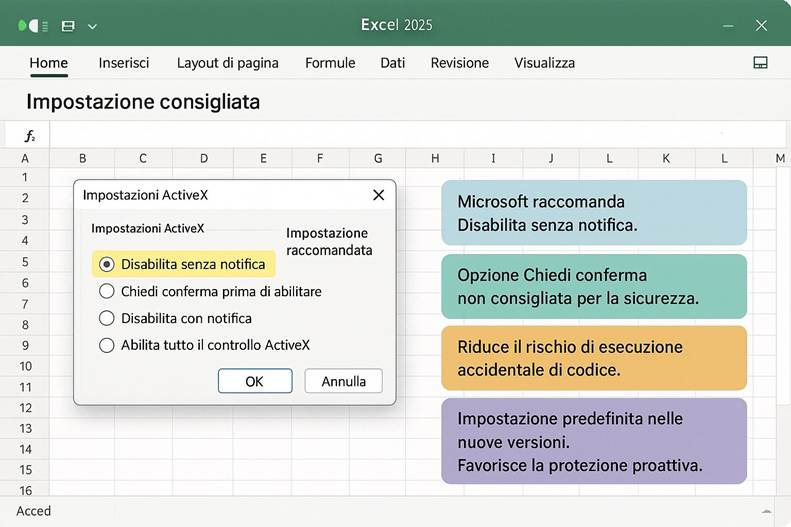Select column B header
The height and width of the screenshot is (527, 791).
pyautogui.click(x=82, y=158)
